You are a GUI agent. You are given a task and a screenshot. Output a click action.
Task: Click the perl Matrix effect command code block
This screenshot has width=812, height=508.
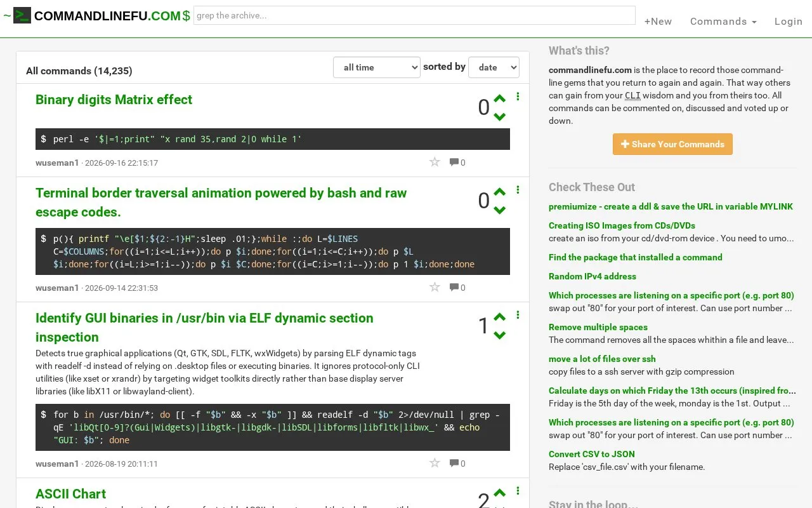(x=273, y=139)
